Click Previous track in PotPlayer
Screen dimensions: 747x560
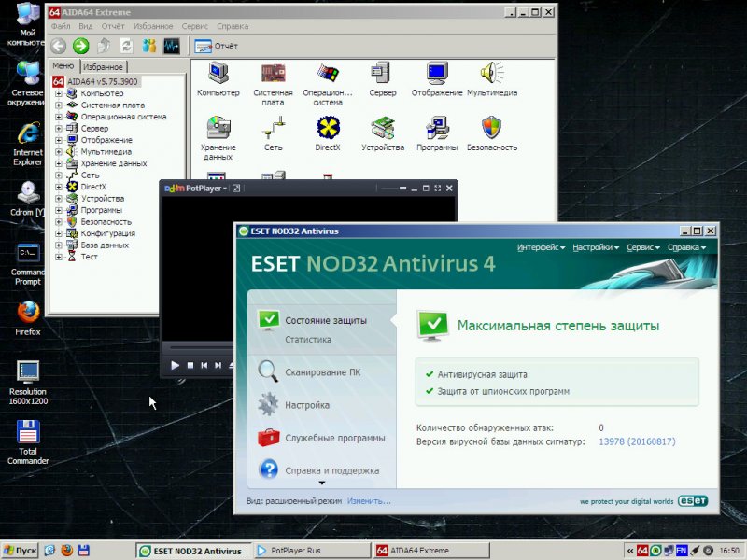point(204,365)
